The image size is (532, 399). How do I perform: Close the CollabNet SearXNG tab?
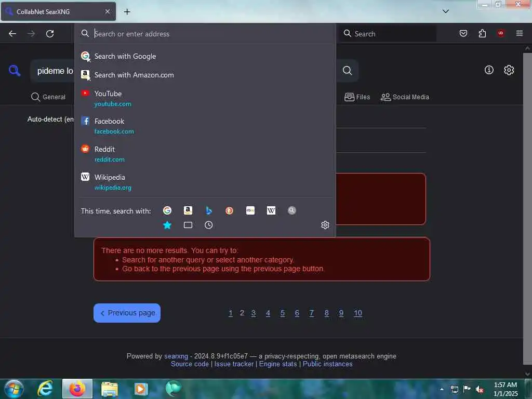pos(108,11)
